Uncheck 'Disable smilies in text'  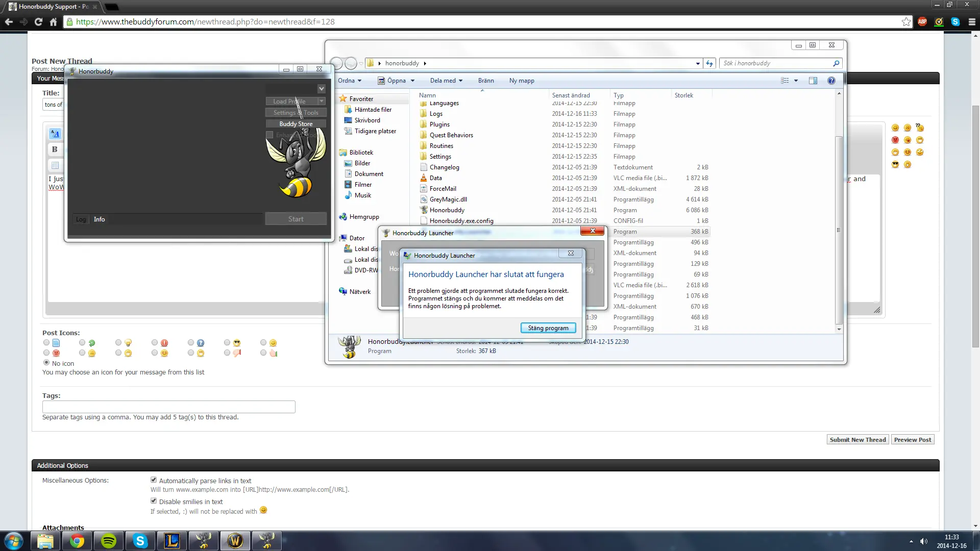click(x=154, y=501)
